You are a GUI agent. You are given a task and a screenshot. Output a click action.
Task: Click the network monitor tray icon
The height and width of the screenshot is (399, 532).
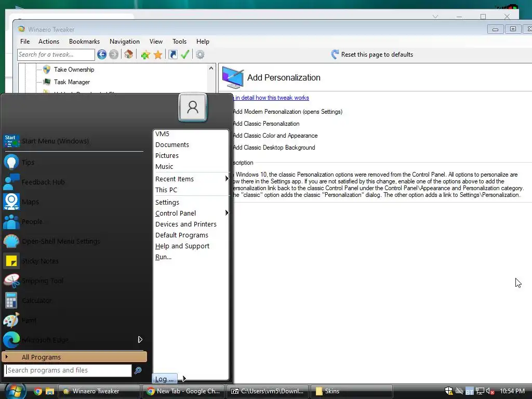click(x=480, y=391)
